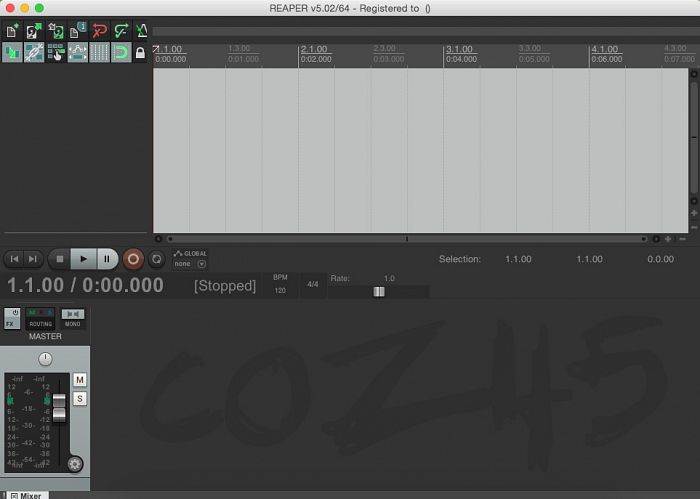
Task: Click the horizontal scrollbar in arrange view
Action: [x=407, y=239]
